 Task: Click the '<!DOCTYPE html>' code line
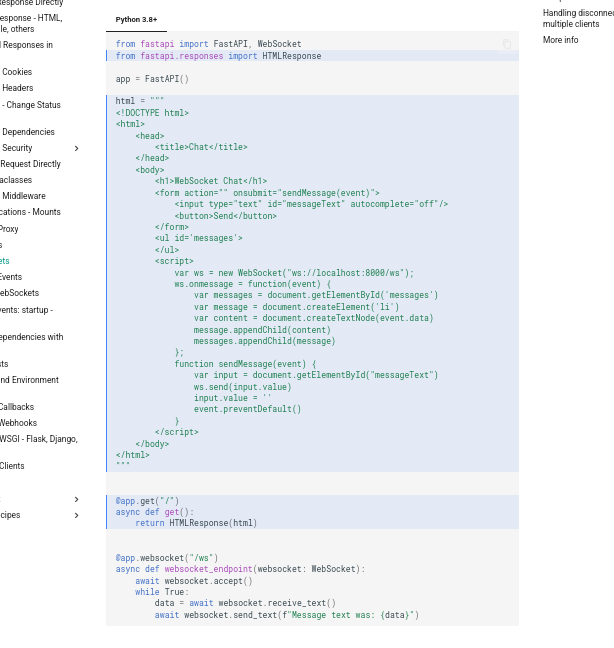152,113
